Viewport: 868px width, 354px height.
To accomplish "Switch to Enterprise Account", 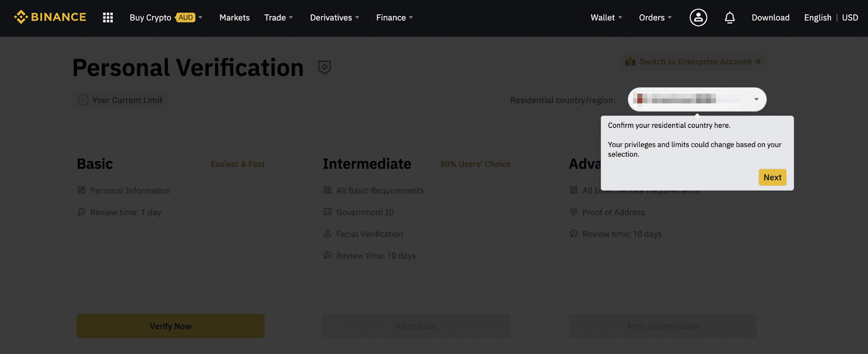I will pos(693,61).
